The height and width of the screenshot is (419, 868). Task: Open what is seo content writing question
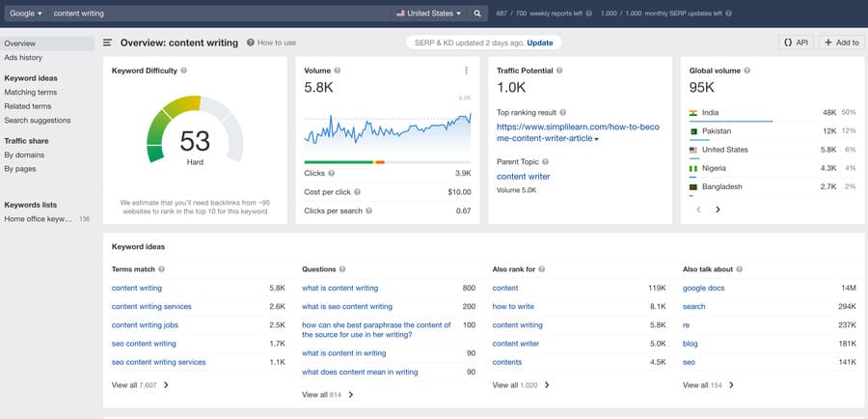coord(347,306)
